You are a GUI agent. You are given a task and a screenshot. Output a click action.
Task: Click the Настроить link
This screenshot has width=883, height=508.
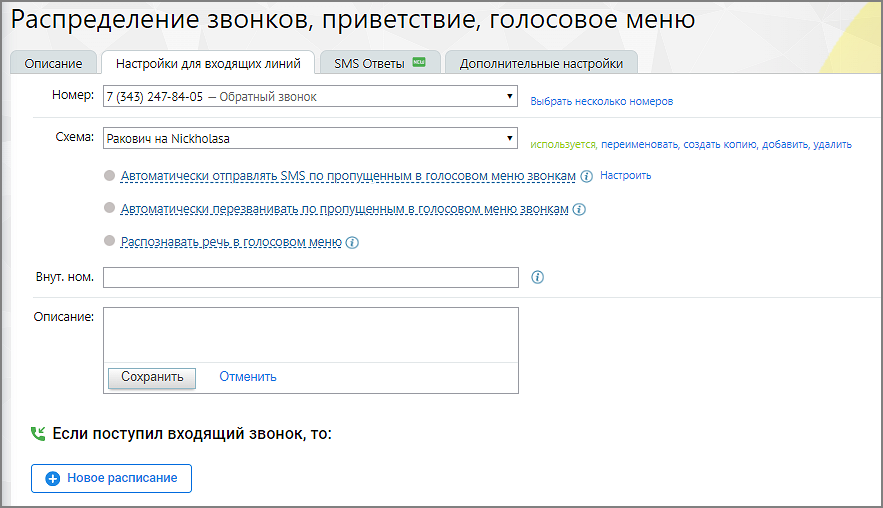[626, 175]
